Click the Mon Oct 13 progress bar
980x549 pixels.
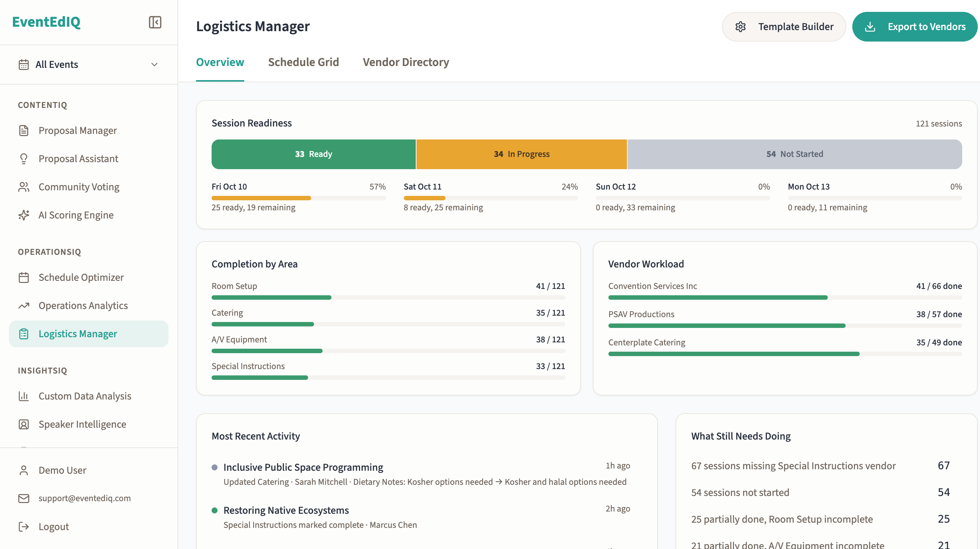pyautogui.click(x=875, y=198)
